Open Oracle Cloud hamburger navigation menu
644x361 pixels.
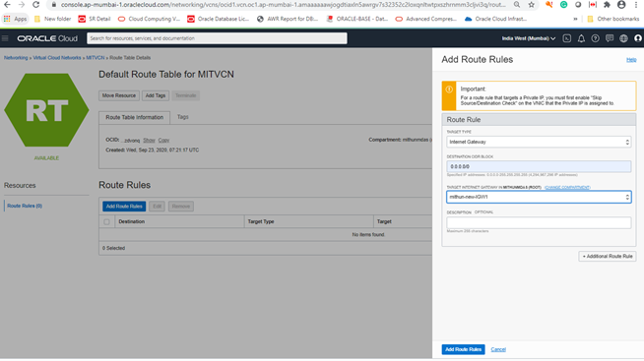[x=5, y=38]
